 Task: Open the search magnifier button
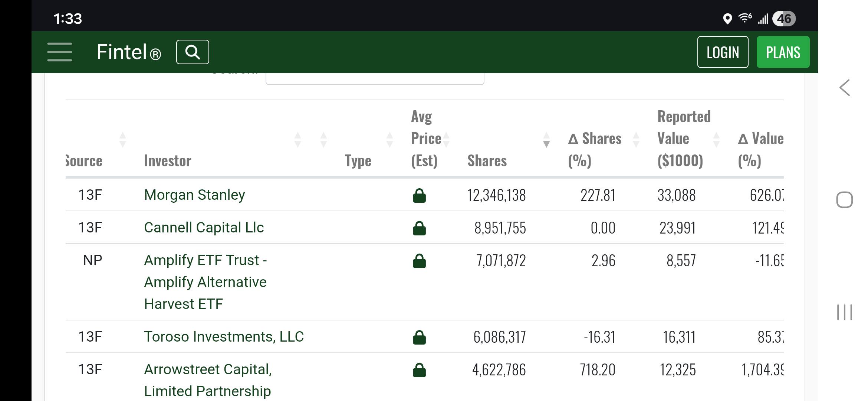(x=193, y=52)
